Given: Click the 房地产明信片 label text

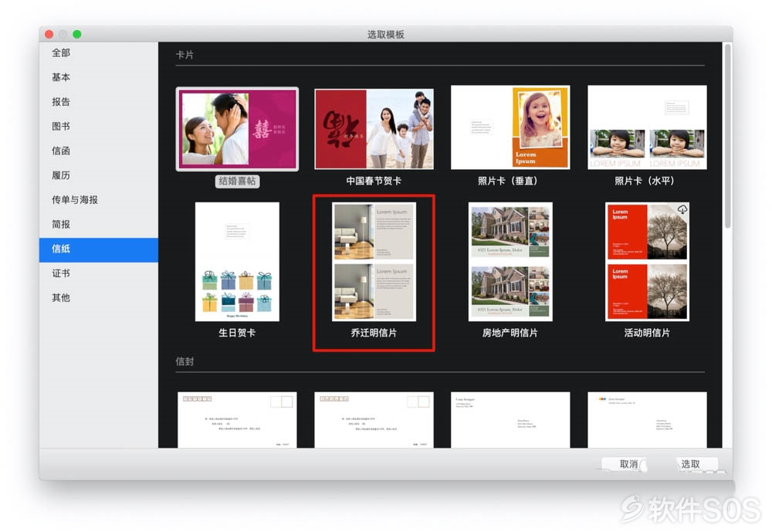Looking at the screenshot, I should tap(510, 333).
